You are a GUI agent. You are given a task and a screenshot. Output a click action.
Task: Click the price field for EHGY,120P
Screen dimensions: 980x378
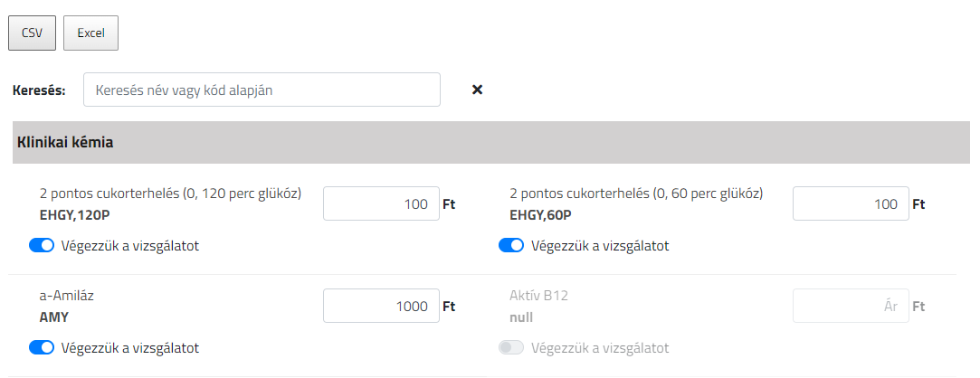pyautogui.click(x=381, y=203)
